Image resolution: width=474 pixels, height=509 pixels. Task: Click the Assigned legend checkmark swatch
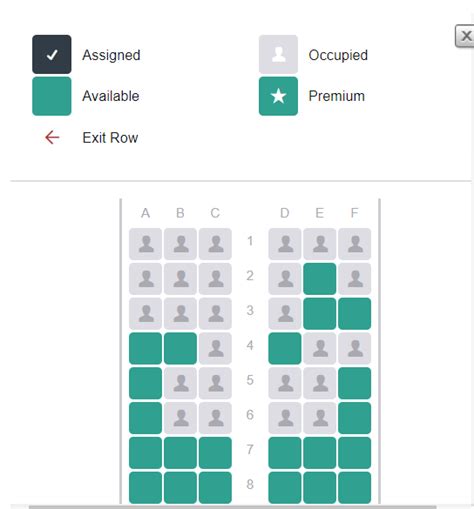[52, 54]
